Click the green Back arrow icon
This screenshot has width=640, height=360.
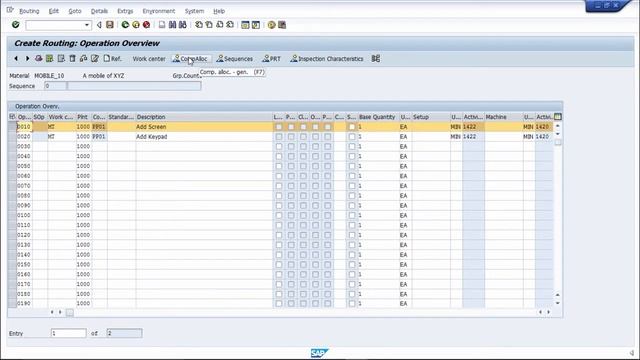click(x=125, y=25)
